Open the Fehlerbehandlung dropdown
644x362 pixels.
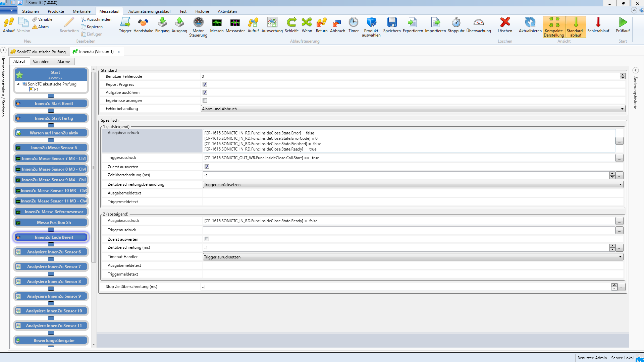point(623,109)
